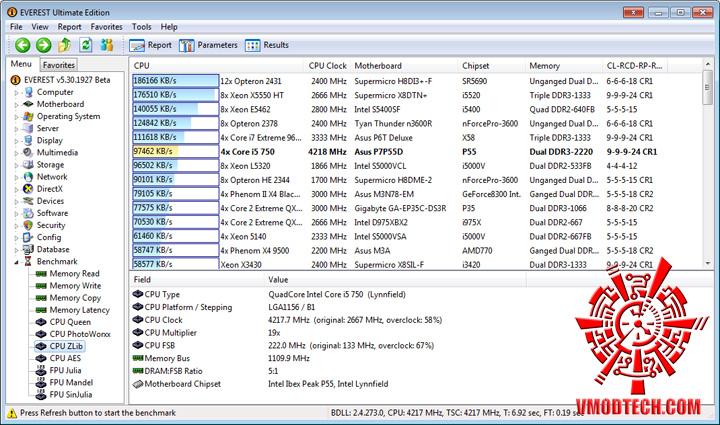Select FPU Mandel benchmark
This screenshot has width=720, height=425.
point(71,382)
